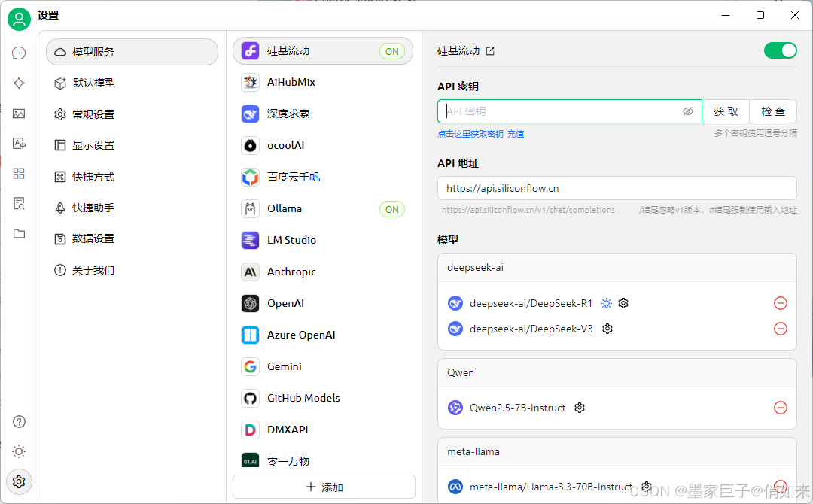Click the 充值 link
This screenshot has height=504, width=813.
click(516, 134)
